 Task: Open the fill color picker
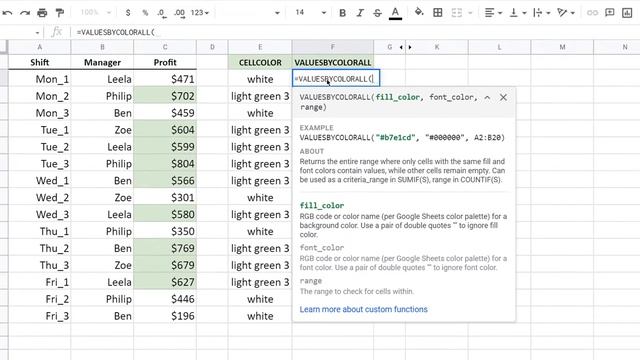pyautogui.click(x=419, y=12)
